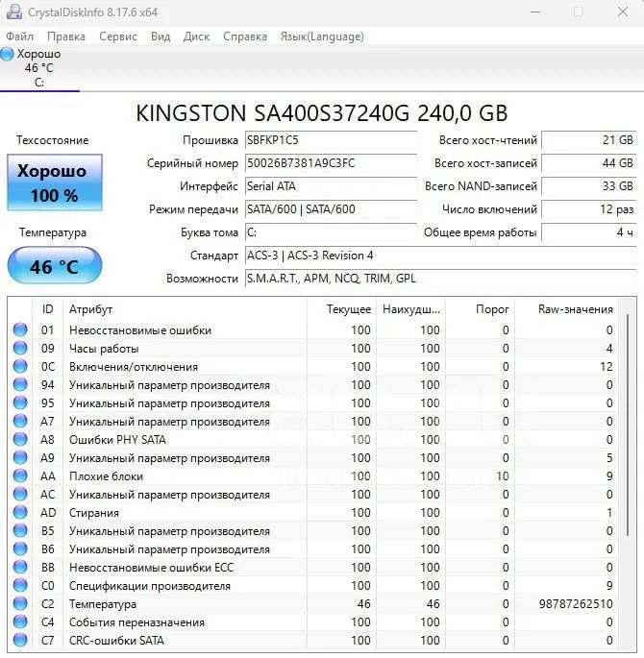
Task: Click the Интерфейс field Serial ATA
Action: click(x=331, y=186)
